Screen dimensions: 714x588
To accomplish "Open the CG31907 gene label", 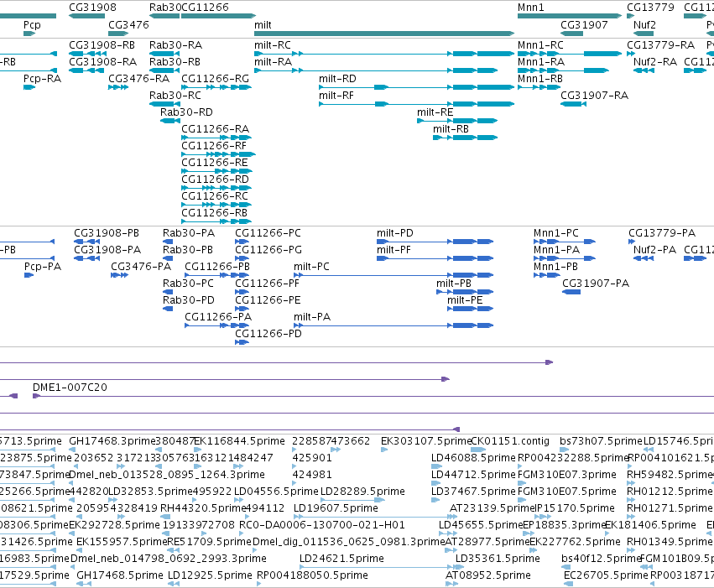I will point(584,25).
